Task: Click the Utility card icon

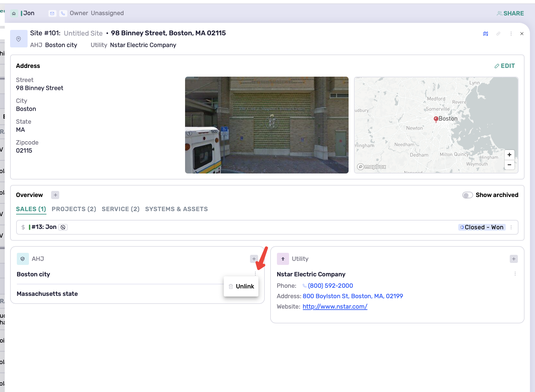Action: click(283, 259)
